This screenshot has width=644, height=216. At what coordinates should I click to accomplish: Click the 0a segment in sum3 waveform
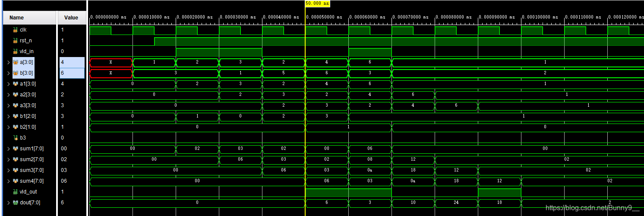click(370, 170)
